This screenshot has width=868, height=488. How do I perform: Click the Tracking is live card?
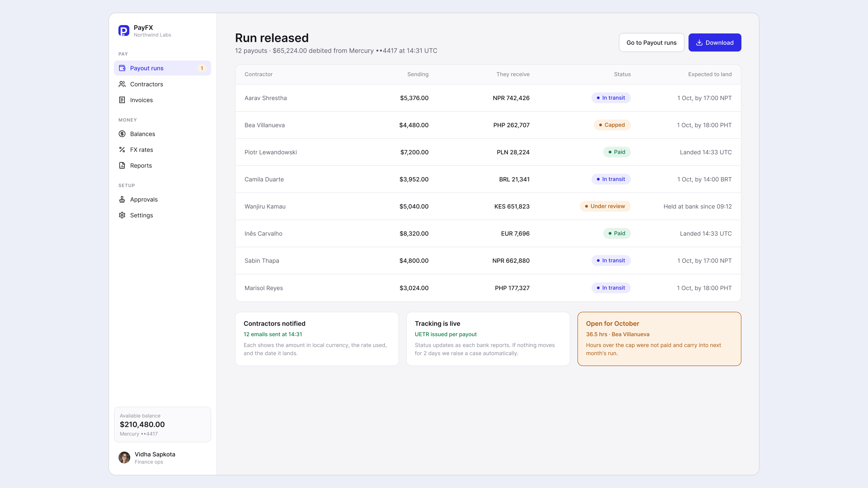click(488, 339)
